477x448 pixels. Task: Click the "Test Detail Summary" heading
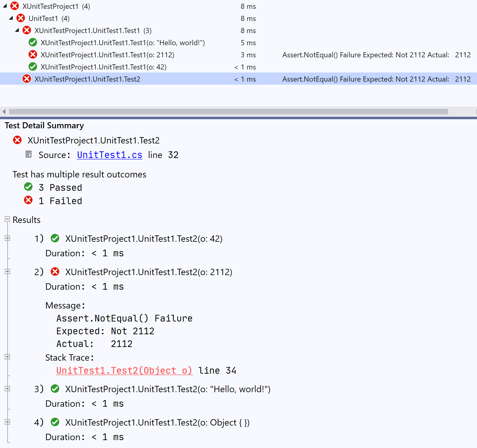pyautogui.click(x=44, y=126)
